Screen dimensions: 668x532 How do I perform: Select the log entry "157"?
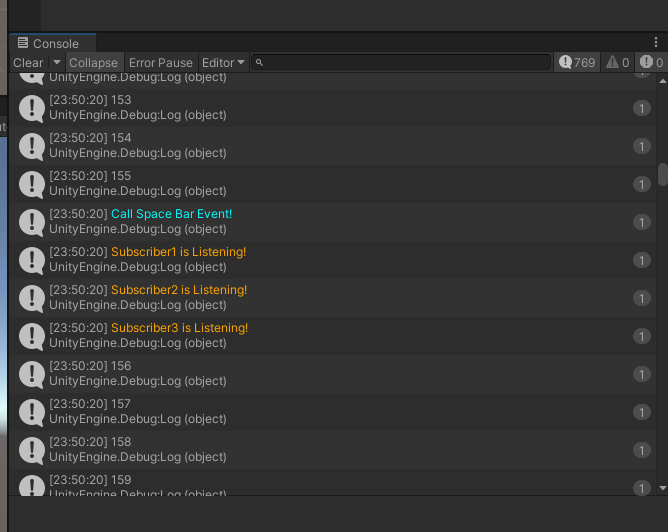point(332,412)
